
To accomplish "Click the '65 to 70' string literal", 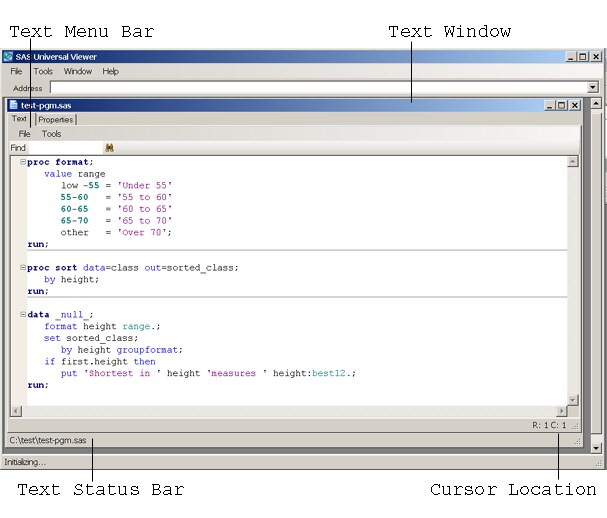I will [x=144, y=221].
